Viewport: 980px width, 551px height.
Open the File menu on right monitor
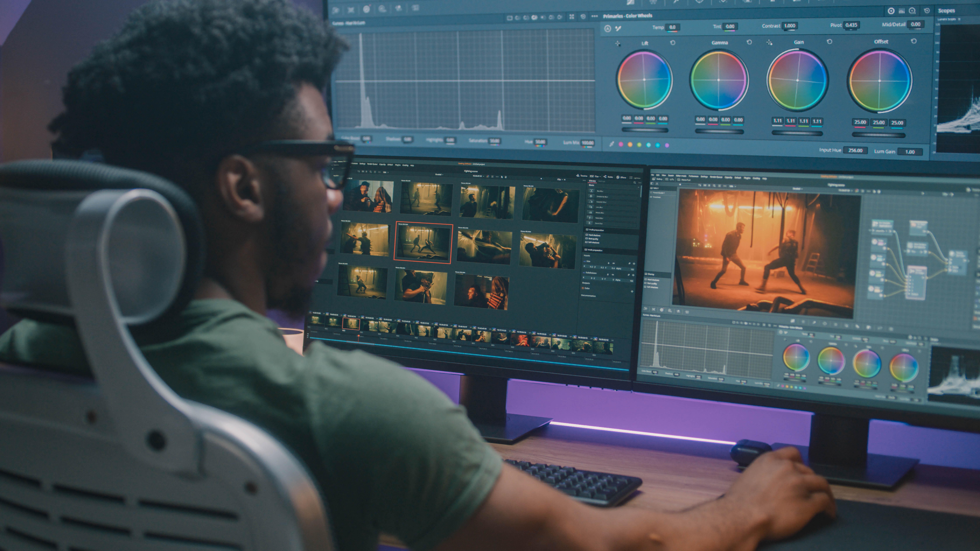pos(652,175)
